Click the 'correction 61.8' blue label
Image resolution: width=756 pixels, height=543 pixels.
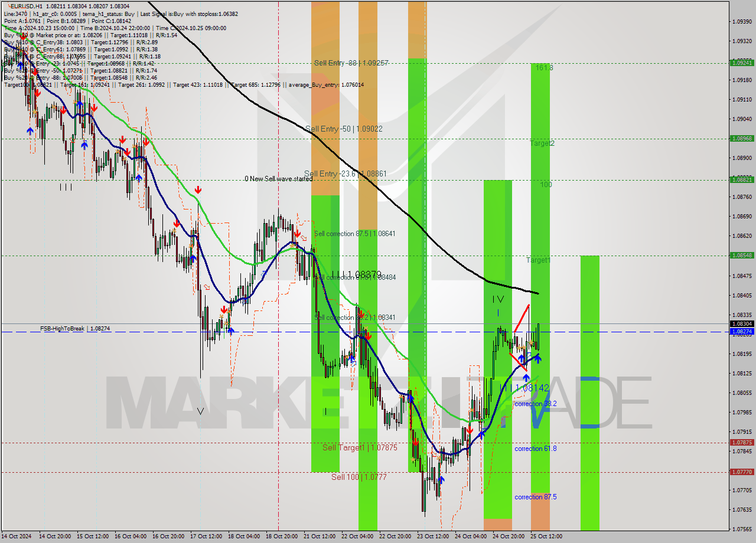click(x=535, y=449)
